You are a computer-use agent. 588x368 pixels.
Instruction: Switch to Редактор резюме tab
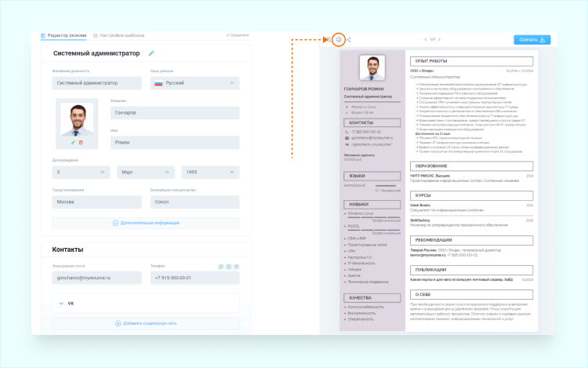(64, 35)
